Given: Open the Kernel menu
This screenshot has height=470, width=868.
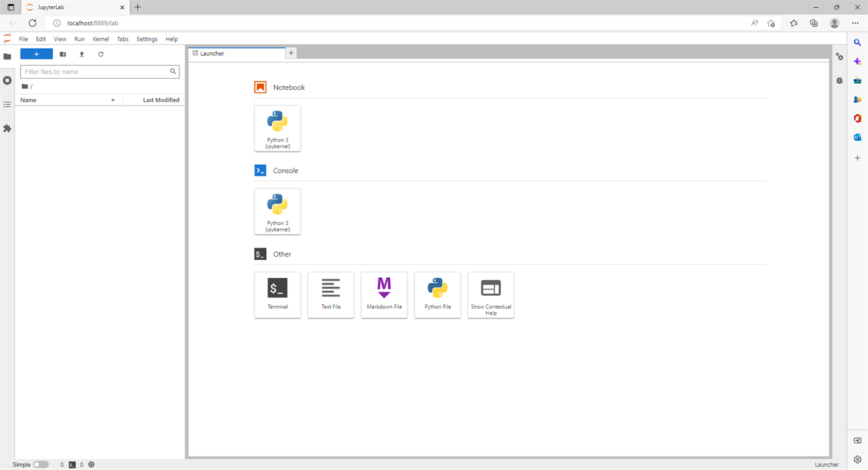Looking at the screenshot, I should pyautogui.click(x=101, y=39).
